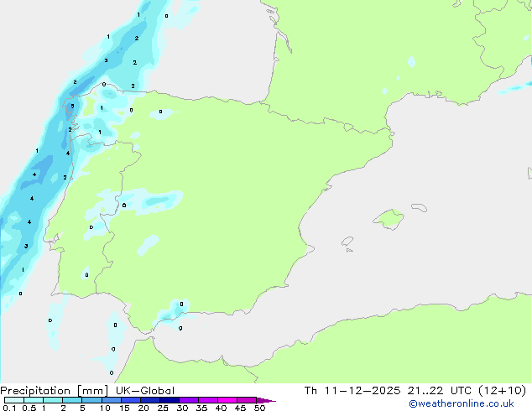This screenshot has height=411, width=532.
Task: Pick the legend swatch between 45 and 50
Action: (x=247, y=400)
